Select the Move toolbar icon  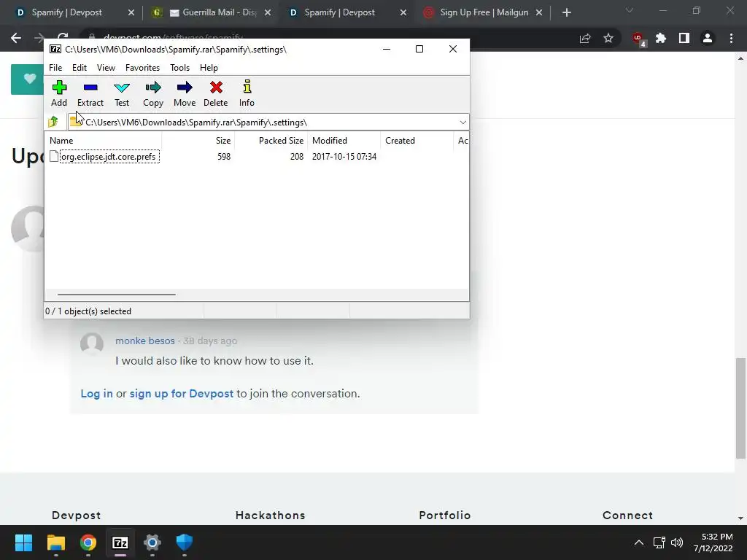pyautogui.click(x=185, y=94)
